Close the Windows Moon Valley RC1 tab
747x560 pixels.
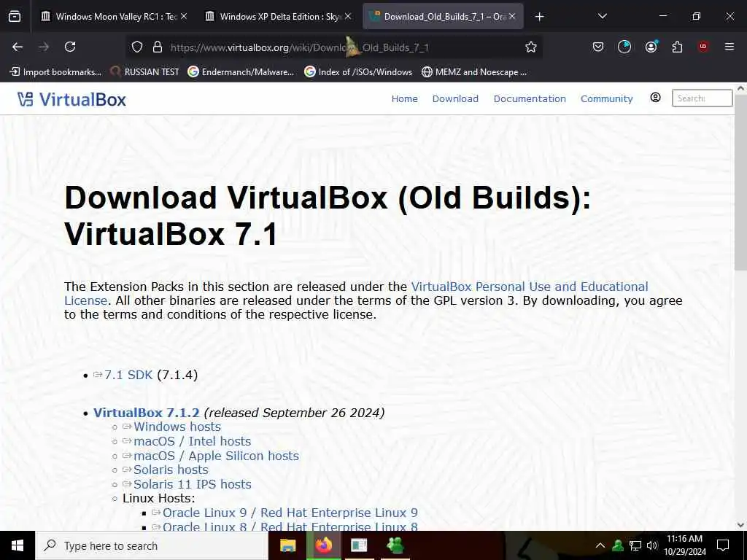click(184, 16)
